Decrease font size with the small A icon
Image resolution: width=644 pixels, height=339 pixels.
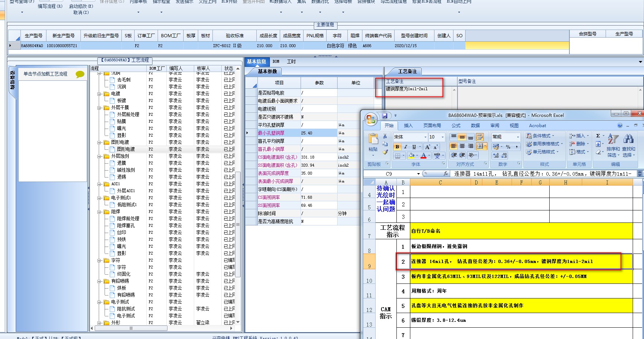[x=435, y=147]
